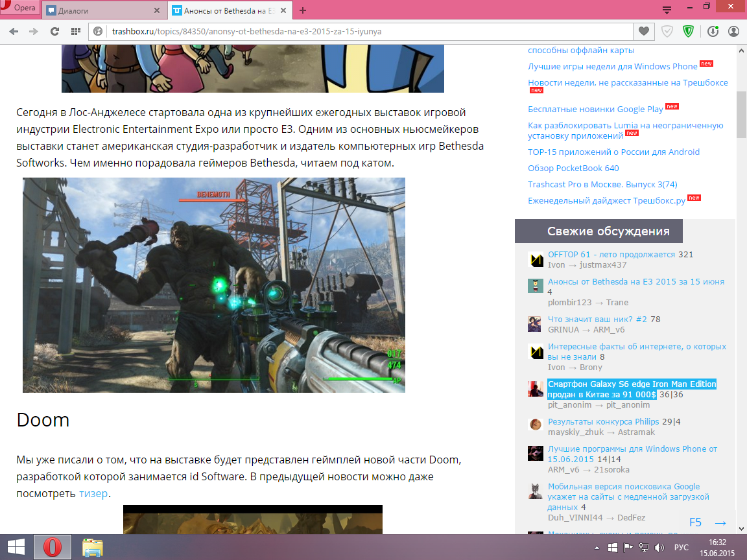Click the page scrollbar up arrow
Screen dimensions: 747x560
(741, 50)
